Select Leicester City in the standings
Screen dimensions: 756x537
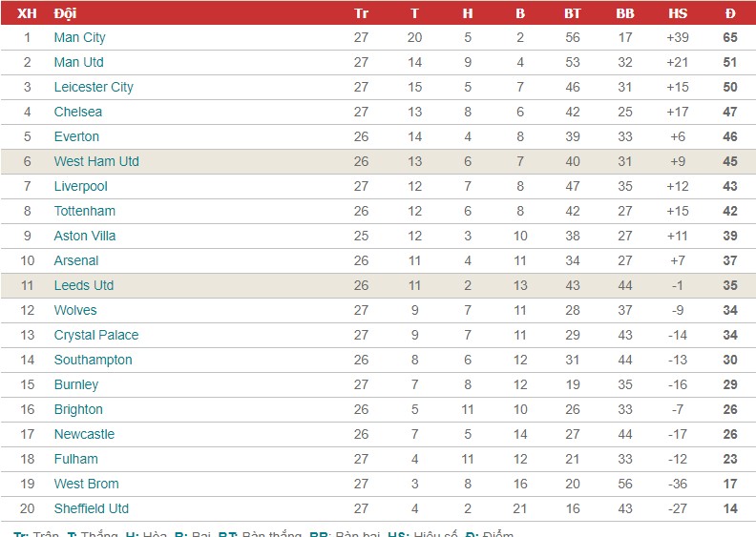[x=94, y=87]
